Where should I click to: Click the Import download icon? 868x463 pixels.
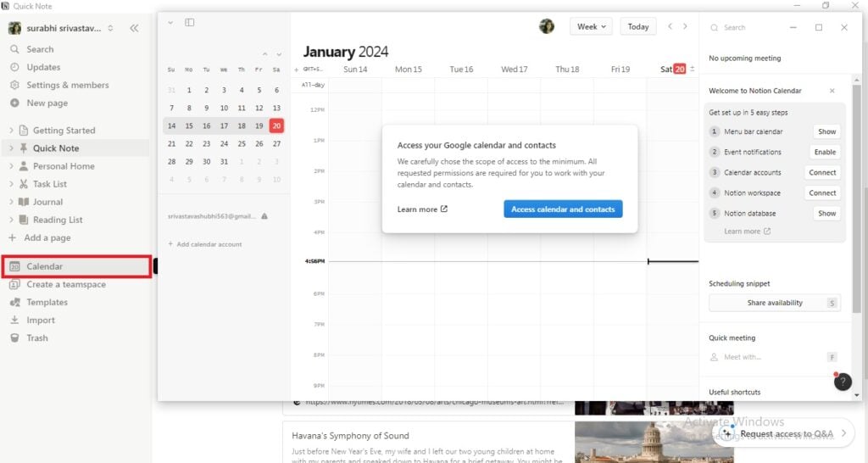(15, 320)
